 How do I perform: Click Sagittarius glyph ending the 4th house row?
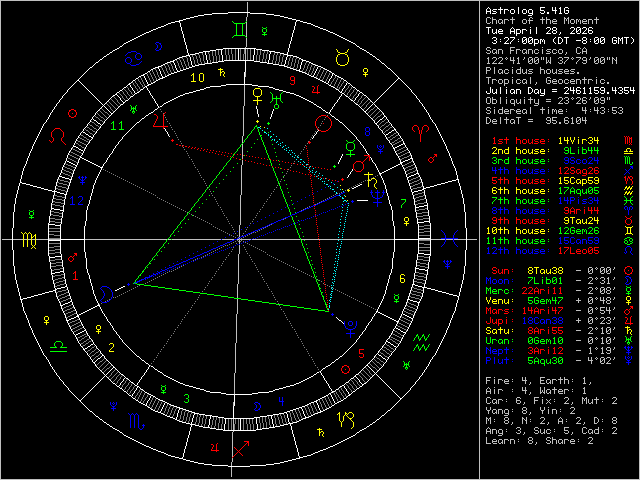[x=629, y=171]
